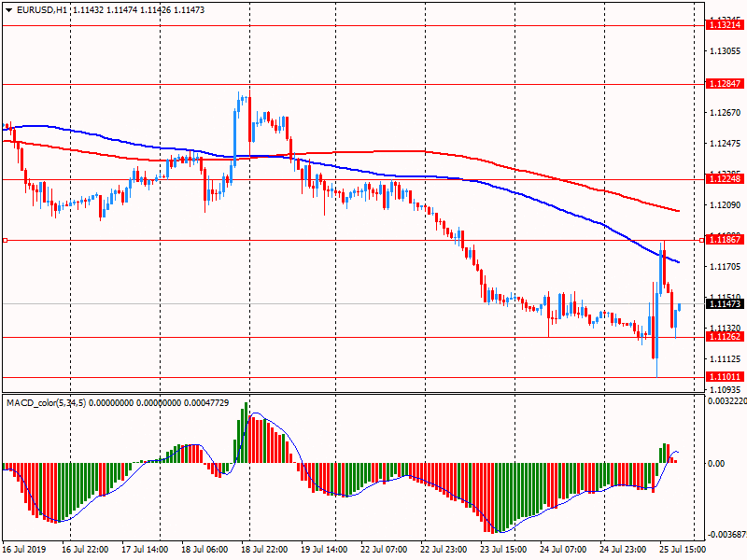Click the 18 Jul 22:00 time axis label
Image resolution: width=747 pixels, height=560 pixels.
tap(264, 549)
